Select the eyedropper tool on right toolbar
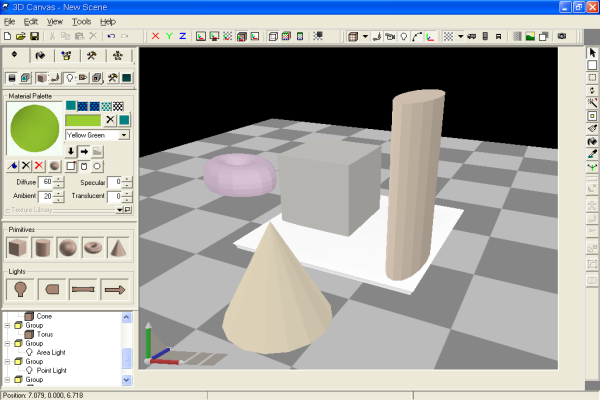 coord(592,154)
